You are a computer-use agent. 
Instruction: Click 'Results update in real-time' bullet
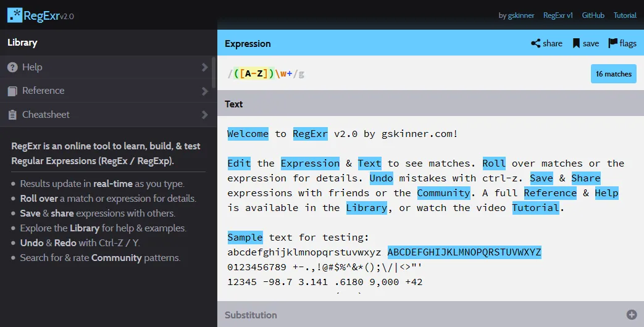pos(102,183)
